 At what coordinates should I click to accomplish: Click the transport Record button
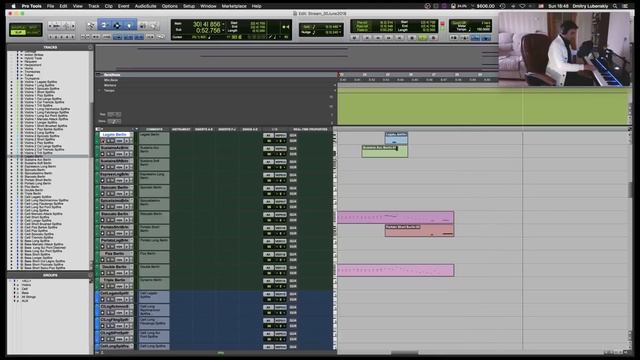click(x=433, y=38)
